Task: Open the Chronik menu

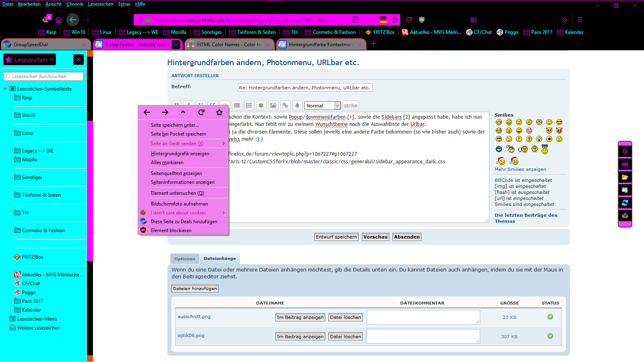Action: click(75, 4)
